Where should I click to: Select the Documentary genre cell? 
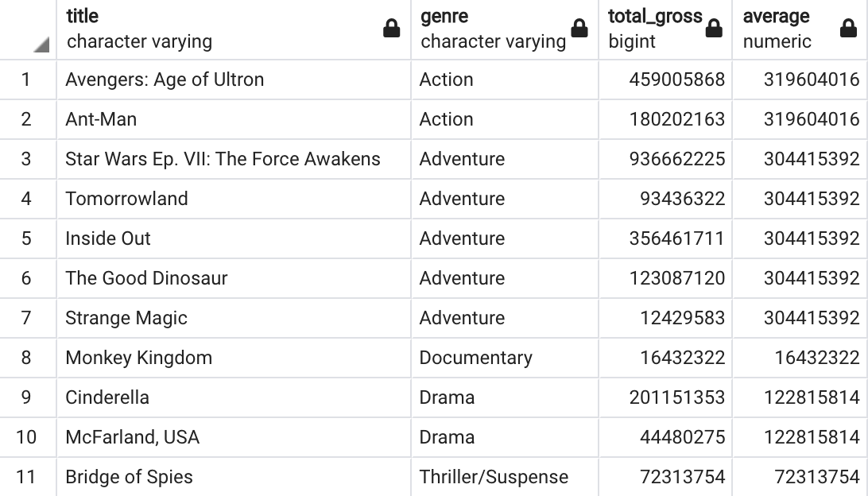pos(475,358)
